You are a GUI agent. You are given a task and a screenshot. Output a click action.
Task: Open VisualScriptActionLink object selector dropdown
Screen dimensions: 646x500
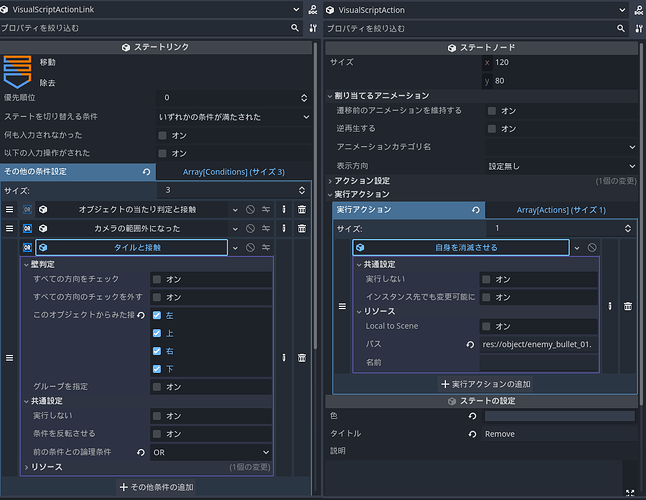pyautogui.click(x=150, y=9)
